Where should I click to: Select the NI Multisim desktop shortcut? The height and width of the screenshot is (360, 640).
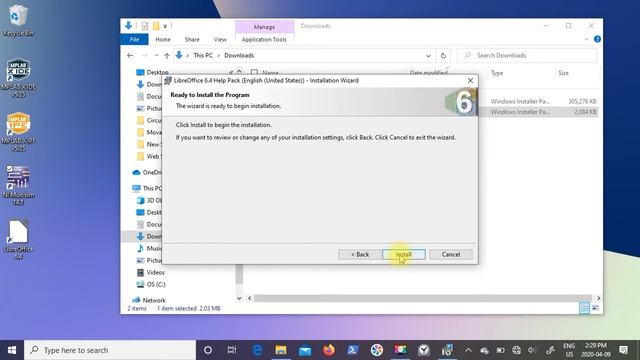pyautogui.click(x=18, y=185)
